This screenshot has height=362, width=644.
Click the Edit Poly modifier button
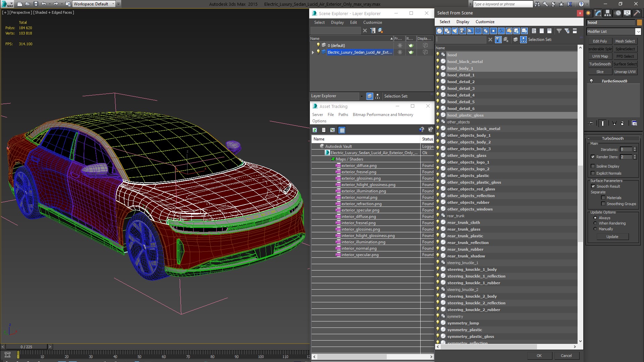pyautogui.click(x=600, y=41)
